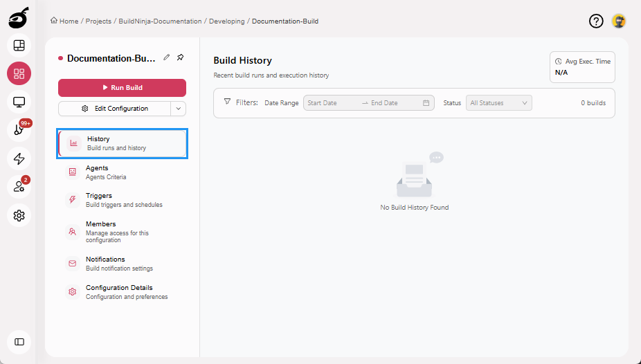Select the Projects grid icon in sidebar
Viewport: 641px width, 364px height.
point(19,73)
